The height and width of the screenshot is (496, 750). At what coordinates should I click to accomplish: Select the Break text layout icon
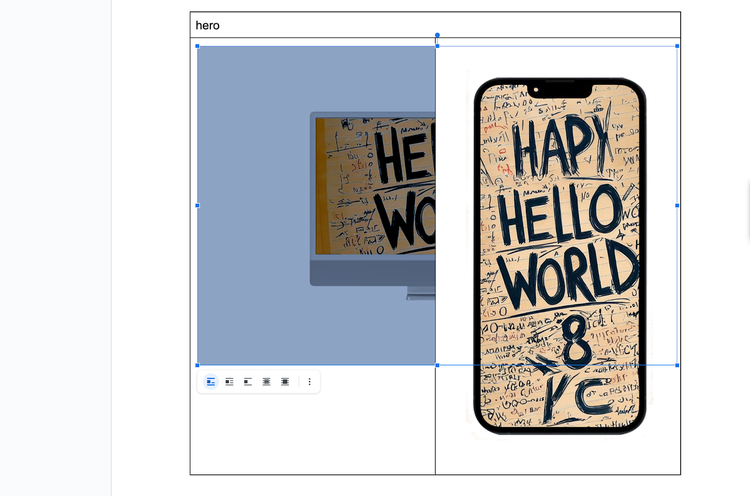tap(247, 381)
